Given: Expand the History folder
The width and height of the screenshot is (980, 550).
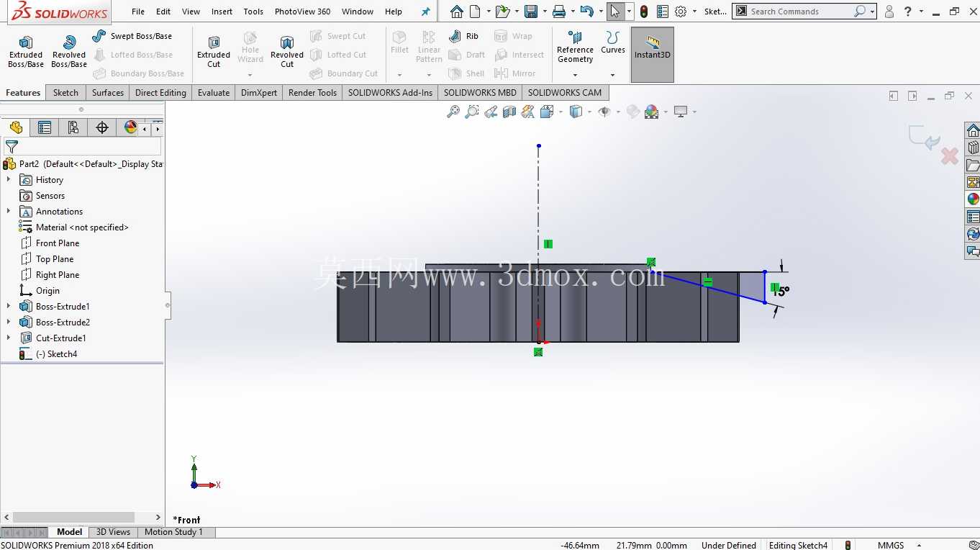Looking at the screenshot, I should click(9, 180).
